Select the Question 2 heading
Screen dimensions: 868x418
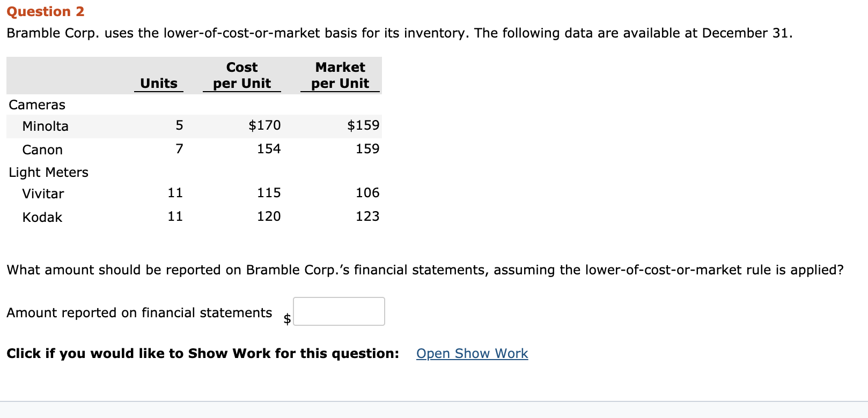coord(45,11)
